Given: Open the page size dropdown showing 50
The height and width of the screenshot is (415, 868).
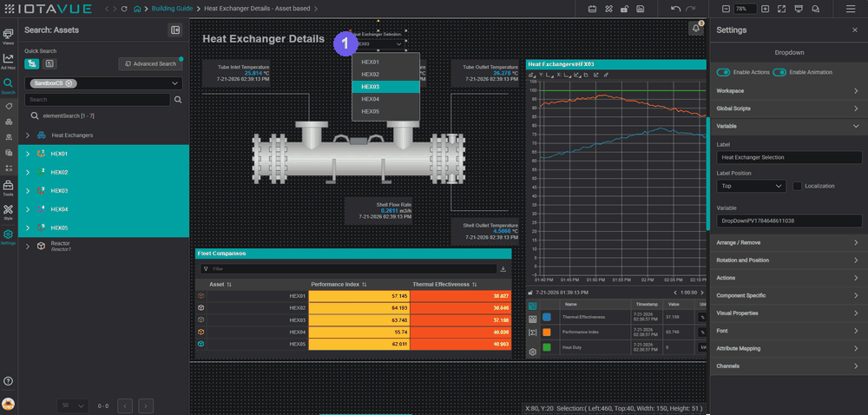Looking at the screenshot, I should point(73,405).
